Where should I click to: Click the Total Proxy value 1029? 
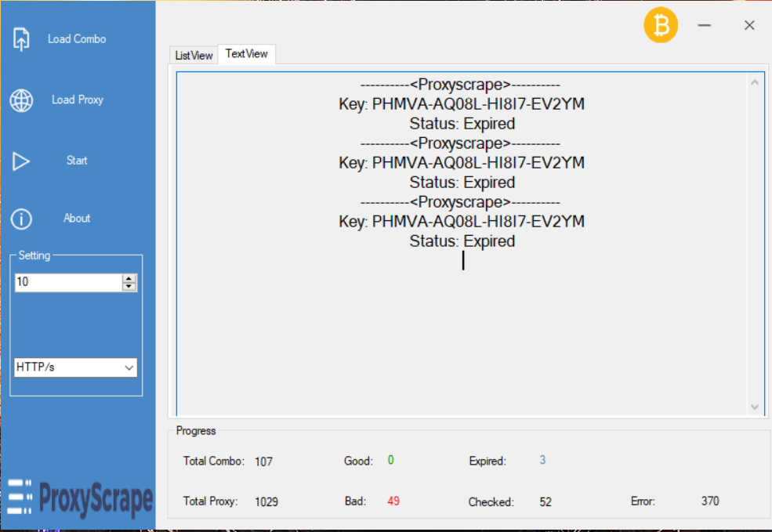click(x=266, y=501)
